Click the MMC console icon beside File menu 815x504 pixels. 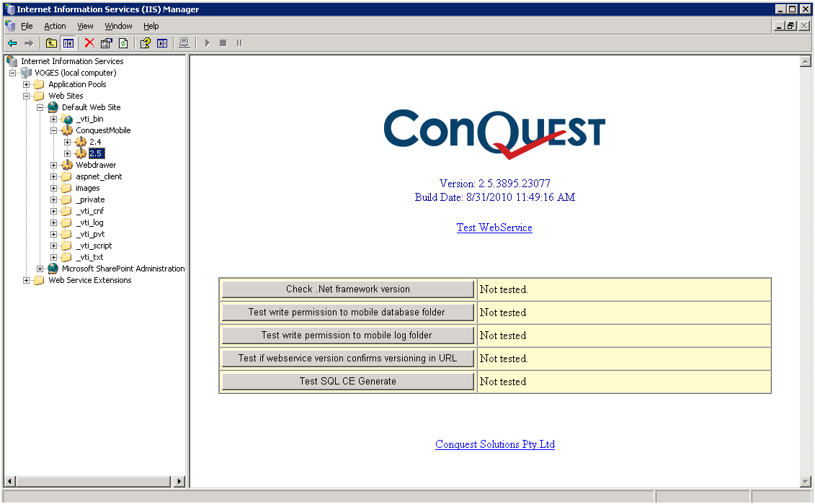[10, 26]
